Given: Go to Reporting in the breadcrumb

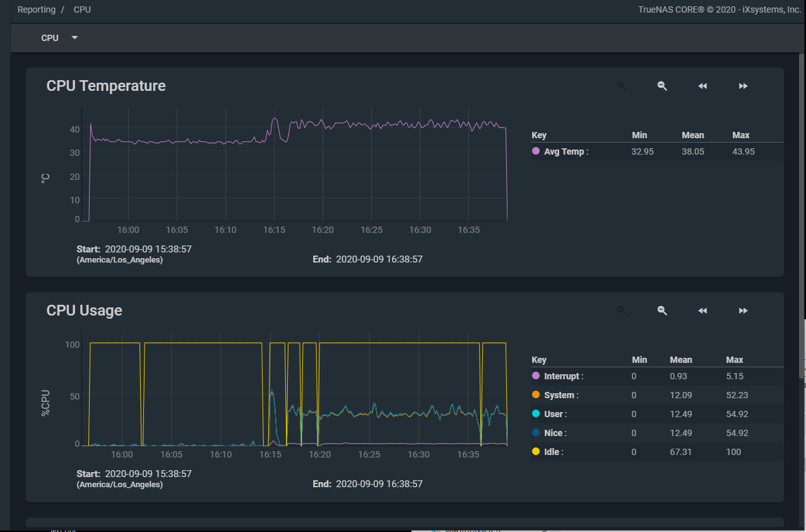Looking at the screenshot, I should 36,10.
